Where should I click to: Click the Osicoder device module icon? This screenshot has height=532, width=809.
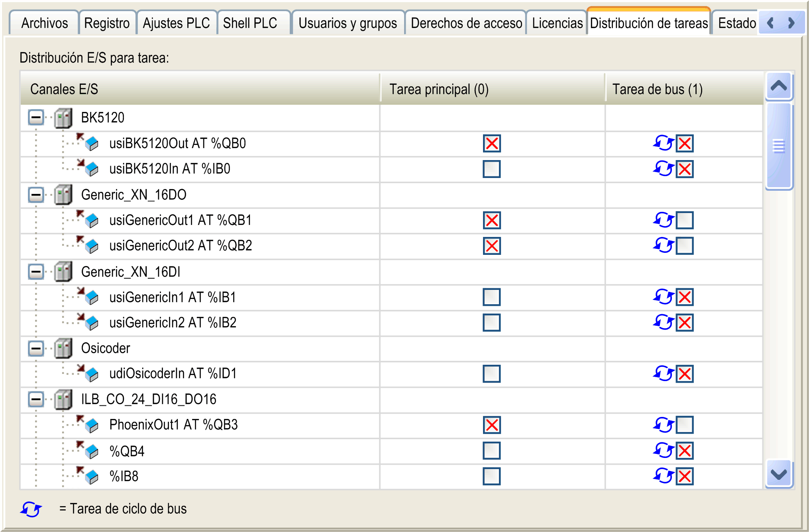(x=63, y=348)
